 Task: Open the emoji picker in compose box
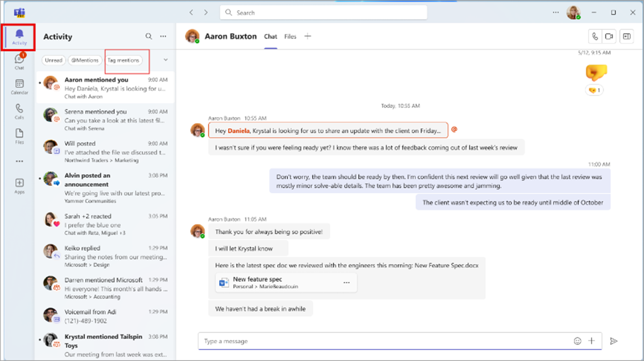pyautogui.click(x=577, y=341)
